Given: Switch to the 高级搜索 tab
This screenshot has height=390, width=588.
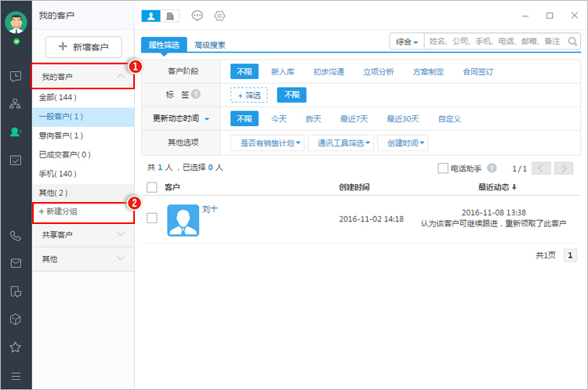Looking at the screenshot, I should (210, 45).
